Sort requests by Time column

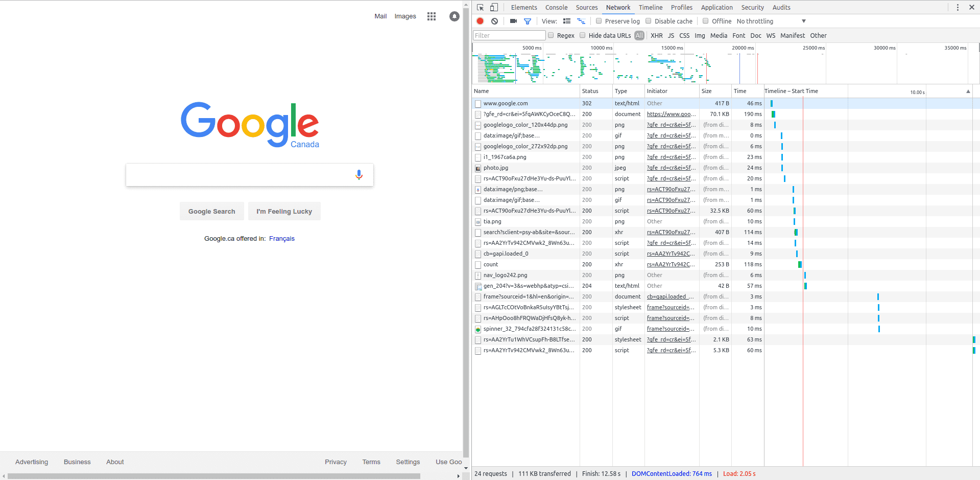[747, 91]
